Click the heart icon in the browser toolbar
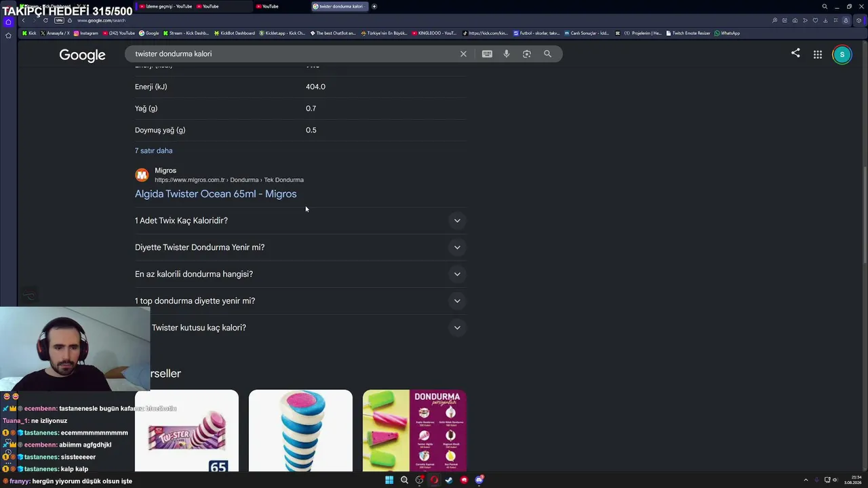This screenshot has height=488, width=868. coord(815,20)
